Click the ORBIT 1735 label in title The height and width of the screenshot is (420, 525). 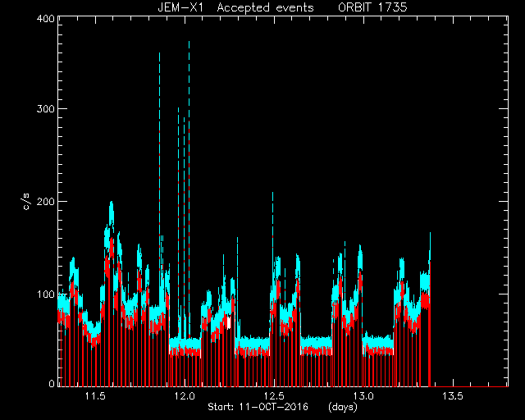372,7
